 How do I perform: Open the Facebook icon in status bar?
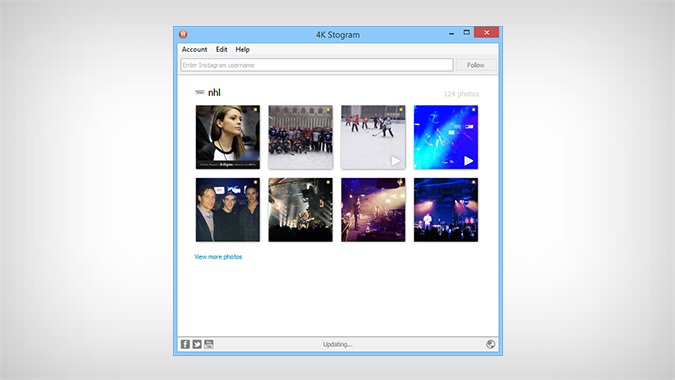185,344
